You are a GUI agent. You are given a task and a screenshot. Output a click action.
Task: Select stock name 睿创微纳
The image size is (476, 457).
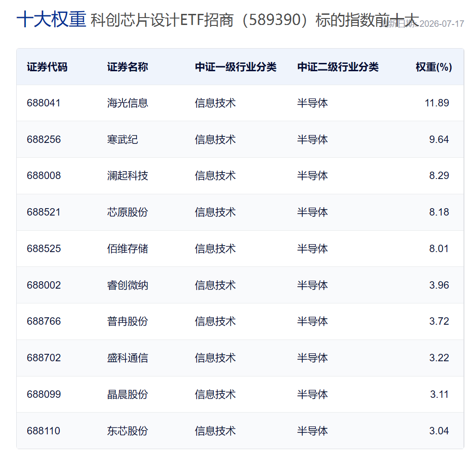tap(127, 285)
